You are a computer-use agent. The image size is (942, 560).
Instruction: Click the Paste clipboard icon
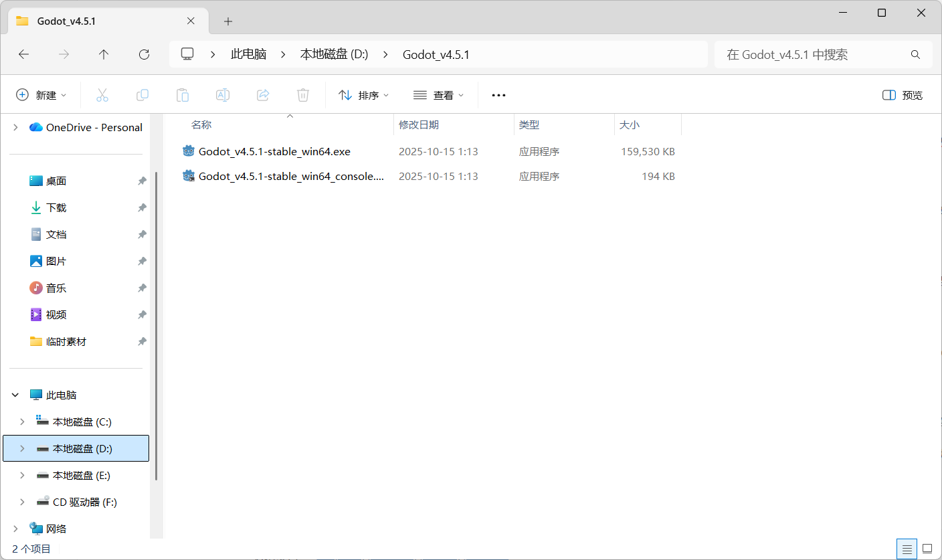tap(183, 95)
